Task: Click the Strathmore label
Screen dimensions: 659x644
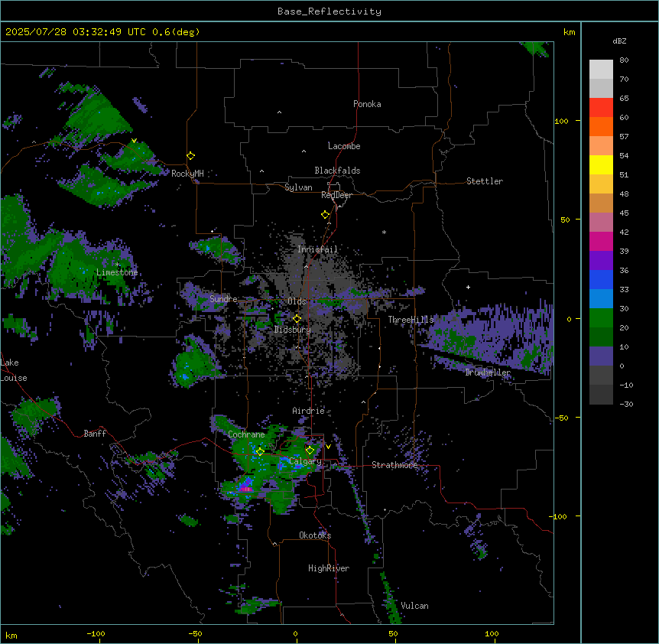Action: tap(394, 465)
